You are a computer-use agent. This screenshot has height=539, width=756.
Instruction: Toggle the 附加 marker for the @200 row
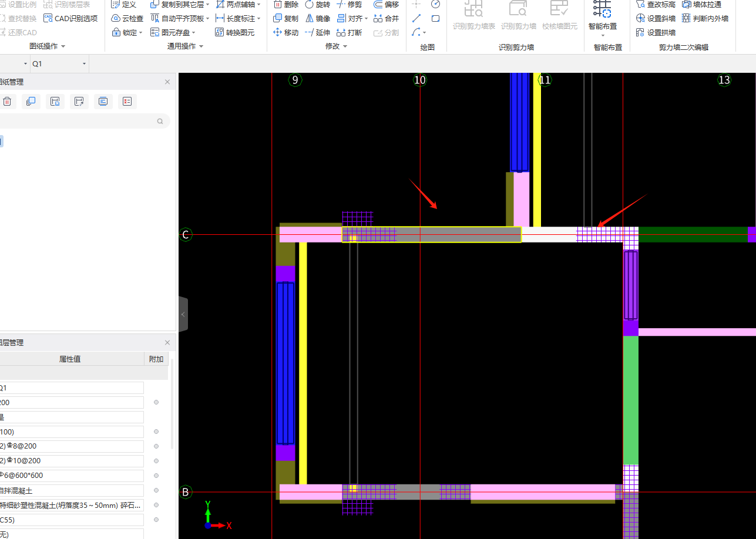click(156, 402)
